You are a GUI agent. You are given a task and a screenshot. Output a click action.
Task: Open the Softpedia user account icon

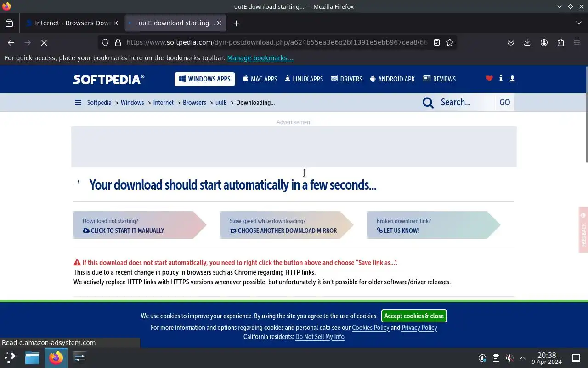point(512,79)
